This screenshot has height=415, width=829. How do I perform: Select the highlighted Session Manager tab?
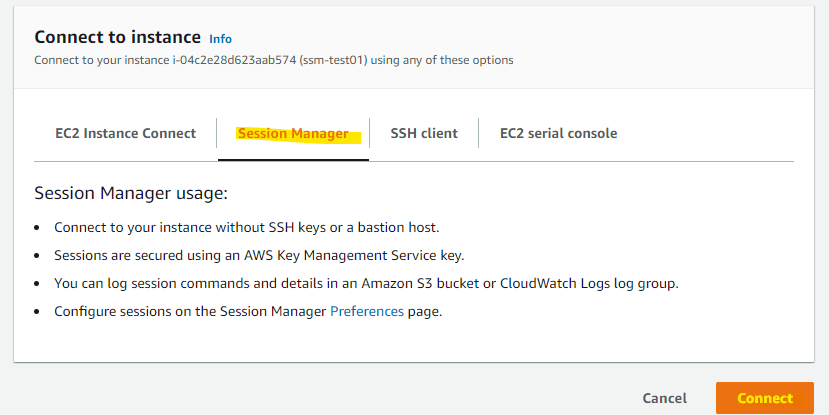pyautogui.click(x=293, y=133)
